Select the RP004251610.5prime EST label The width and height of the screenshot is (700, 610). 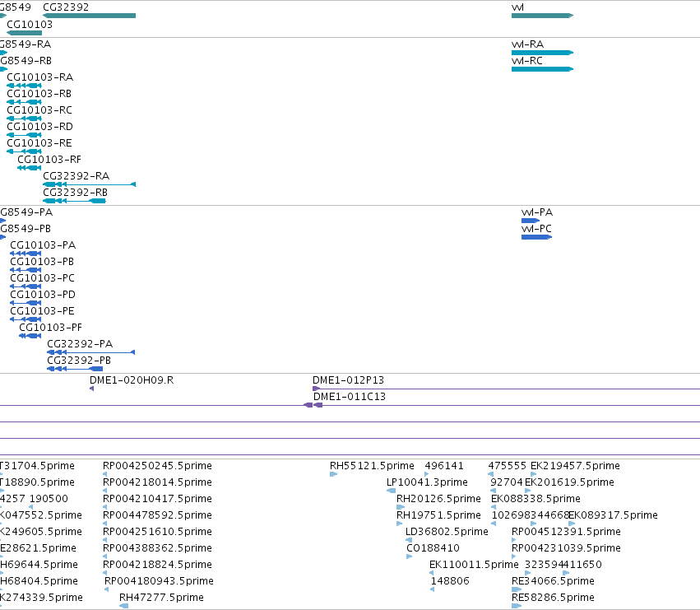coord(158,533)
